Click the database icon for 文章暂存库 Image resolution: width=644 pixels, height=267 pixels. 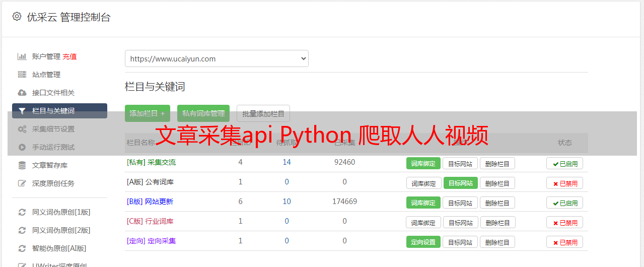tap(22, 165)
